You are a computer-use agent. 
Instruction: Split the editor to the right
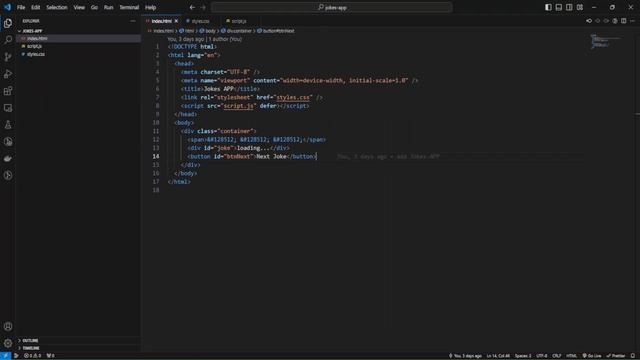point(624,21)
